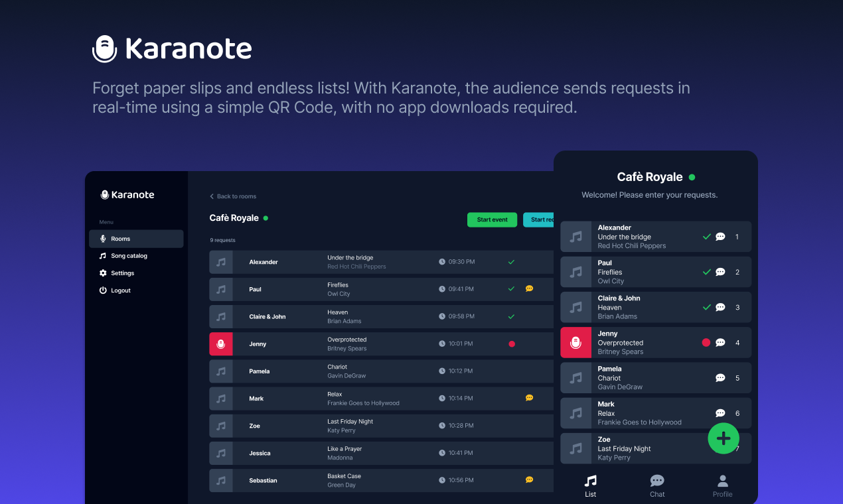Open chat bubble on mobile Mark card

pos(720,413)
